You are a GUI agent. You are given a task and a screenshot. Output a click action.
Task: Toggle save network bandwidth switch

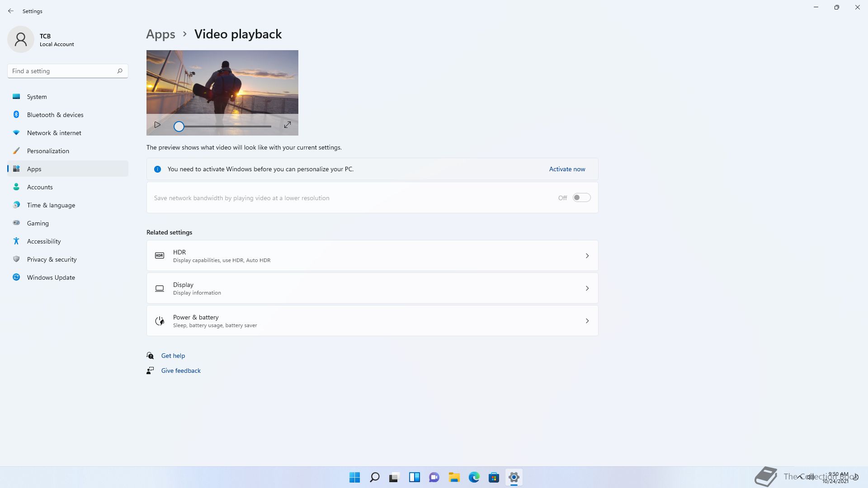coord(581,197)
